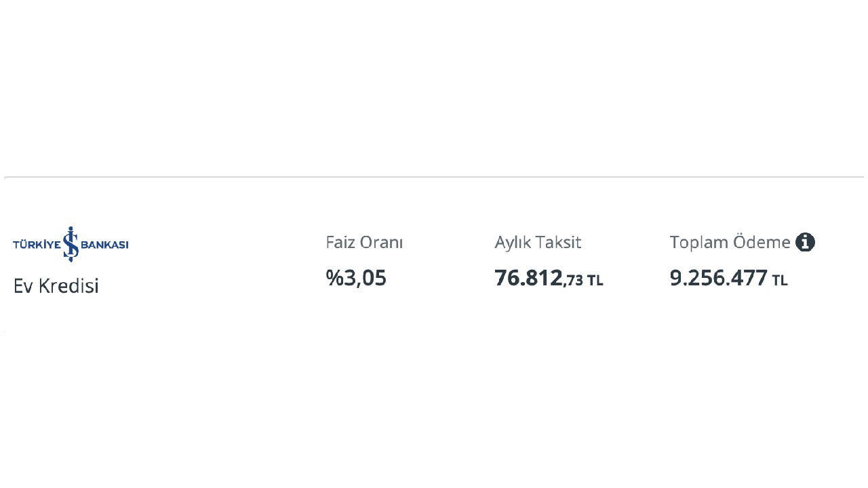
Task: Open the Ev Kredisi loan product
Action: (56, 286)
